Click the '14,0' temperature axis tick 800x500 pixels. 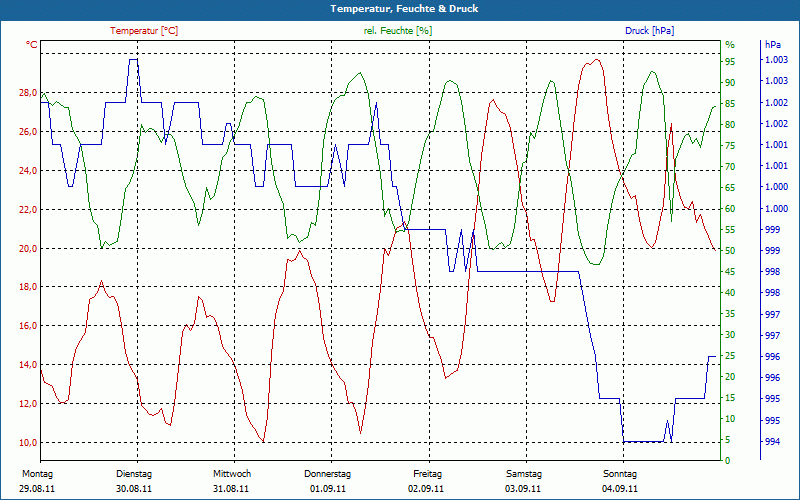pyautogui.click(x=29, y=364)
